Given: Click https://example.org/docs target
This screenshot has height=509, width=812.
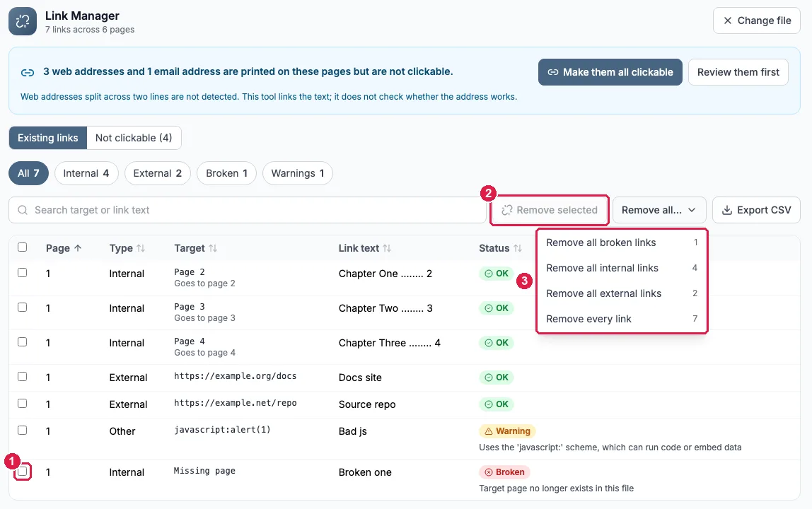Looking at the screenshot, I should (x=235, y=376).
